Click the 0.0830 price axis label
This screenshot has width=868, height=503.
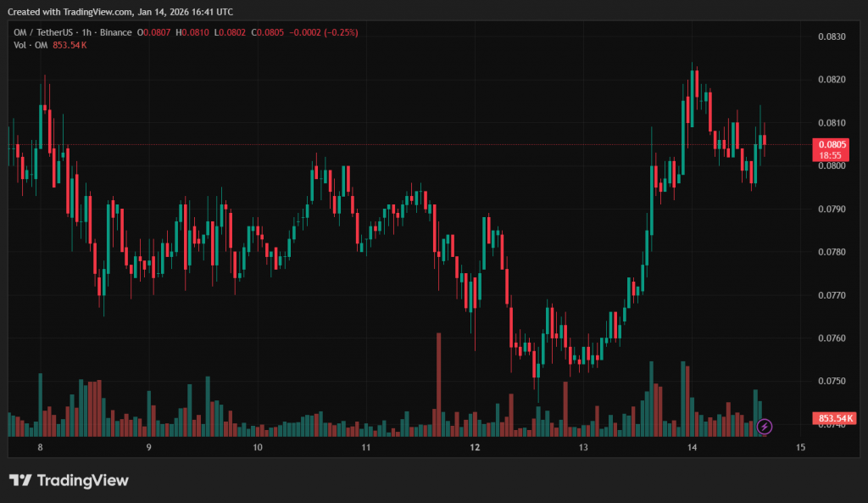832,36
